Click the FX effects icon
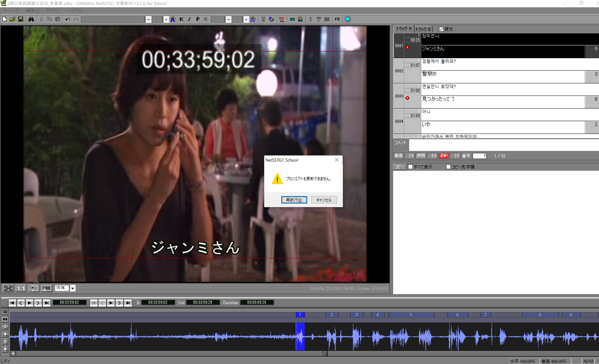Viewport: 599px width, 364px height. [337, 19]
